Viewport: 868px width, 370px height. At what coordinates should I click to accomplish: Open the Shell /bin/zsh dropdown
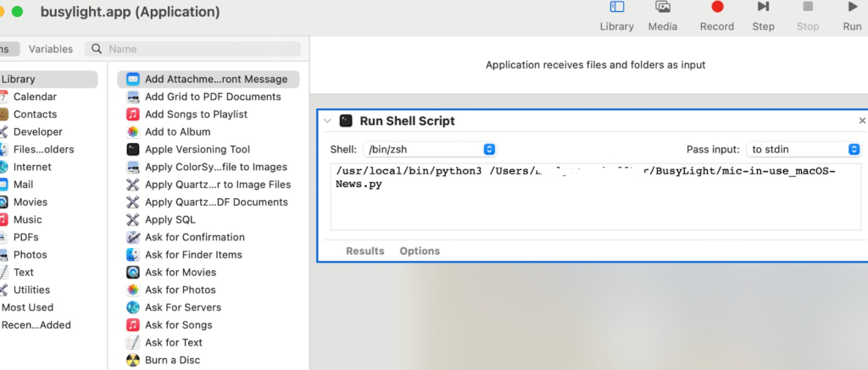[x=430, y=149]
